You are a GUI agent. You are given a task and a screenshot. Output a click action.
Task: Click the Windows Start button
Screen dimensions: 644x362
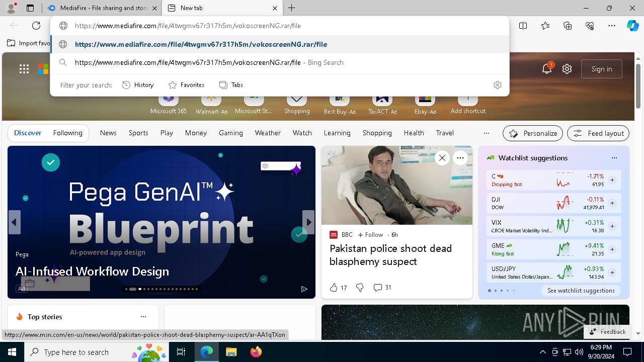coord(12,352)
